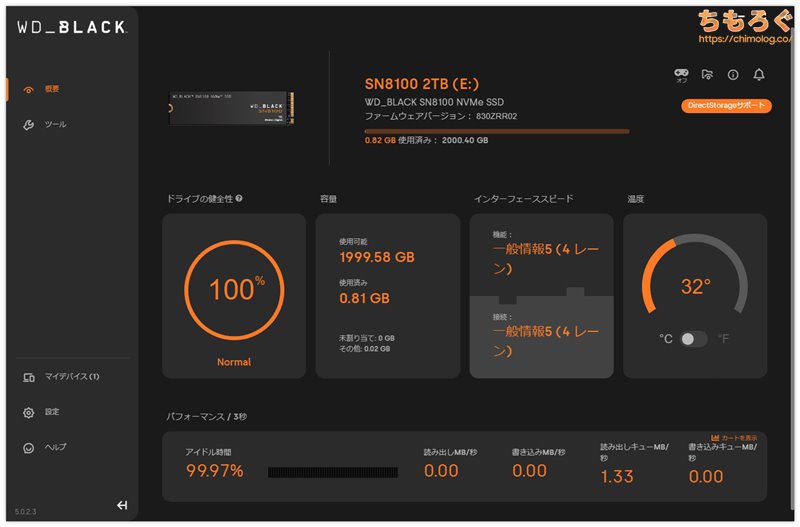Click the チャートを表示 link
Viewport: 800px width, 527px height.
739,438
